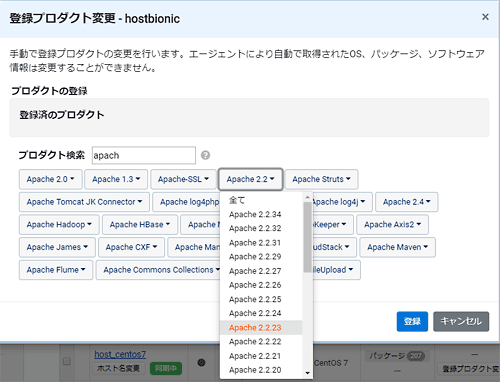The image size is (500, 382).
Task: Click the status dot icon in host_centos7 row
Action: [x=201, y=362]
